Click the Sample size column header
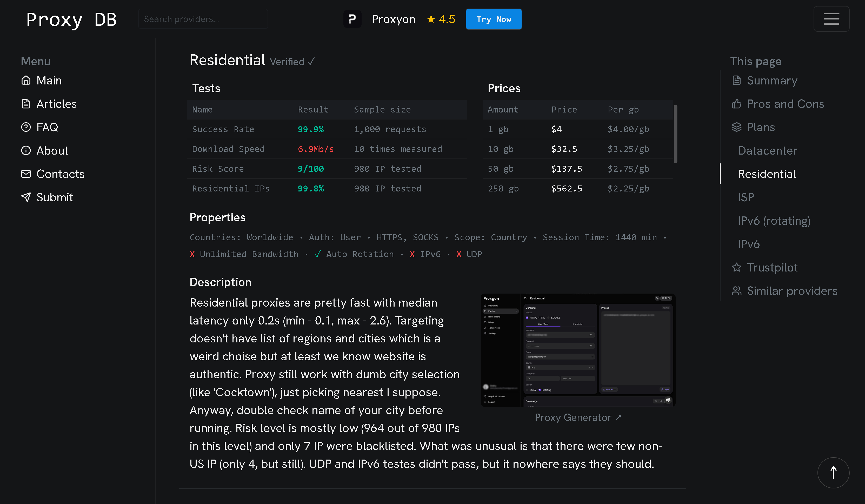This screenshot has height=504, width=865. (x=382, y=110)
